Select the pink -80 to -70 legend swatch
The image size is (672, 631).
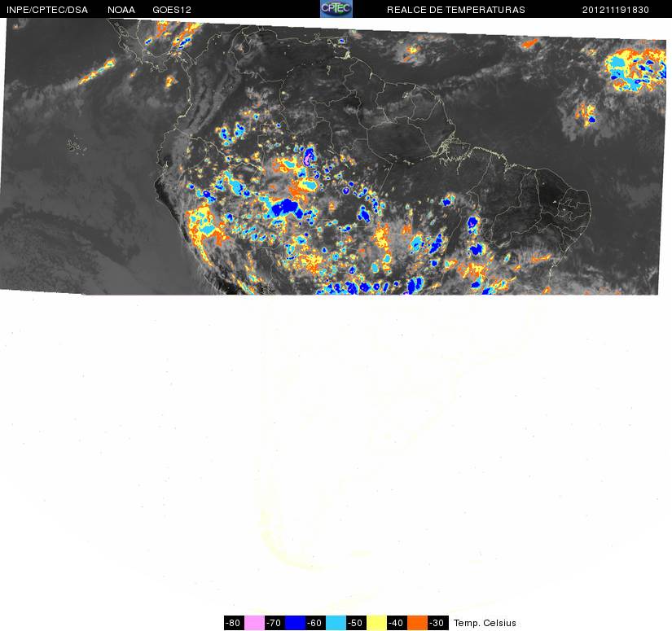[x=255, y=623]
